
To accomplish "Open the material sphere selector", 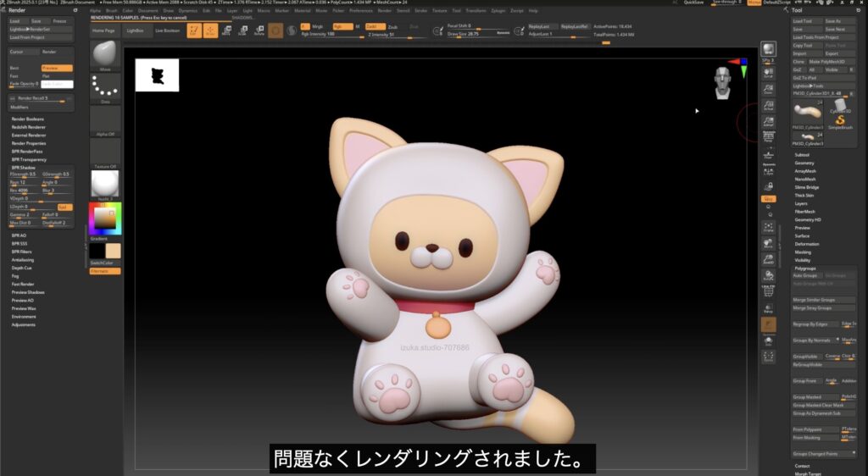I will [x=105, y=185].
